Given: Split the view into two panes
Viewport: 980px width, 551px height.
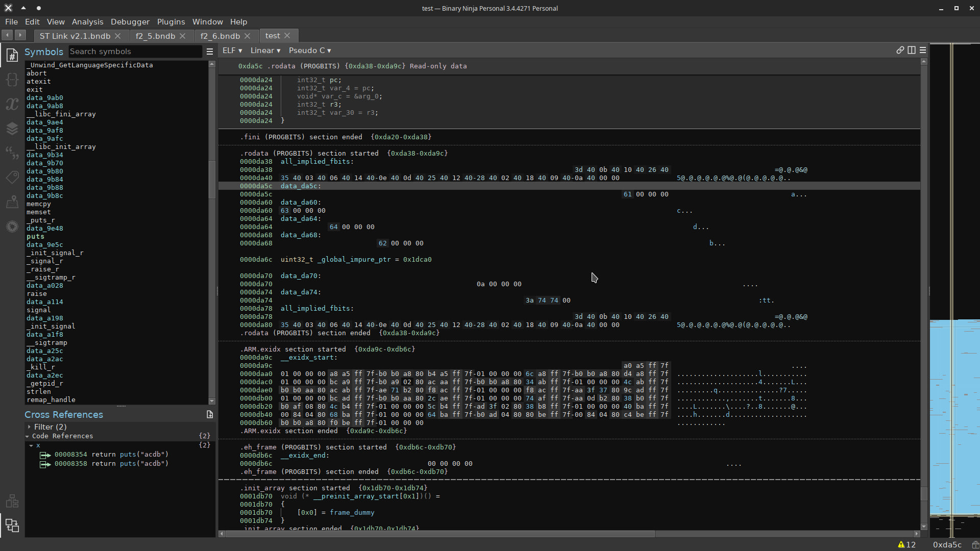Looking at the screenshot, I should coord(912,51).
